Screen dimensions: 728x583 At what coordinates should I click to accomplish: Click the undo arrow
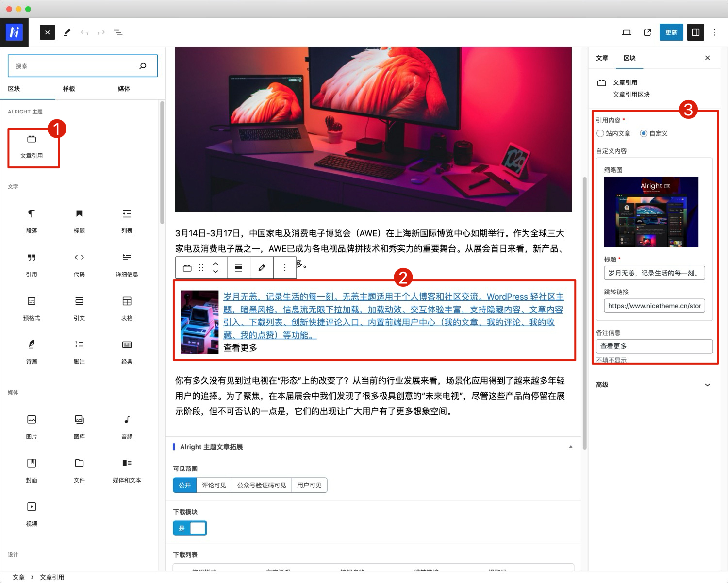(84, 32)
